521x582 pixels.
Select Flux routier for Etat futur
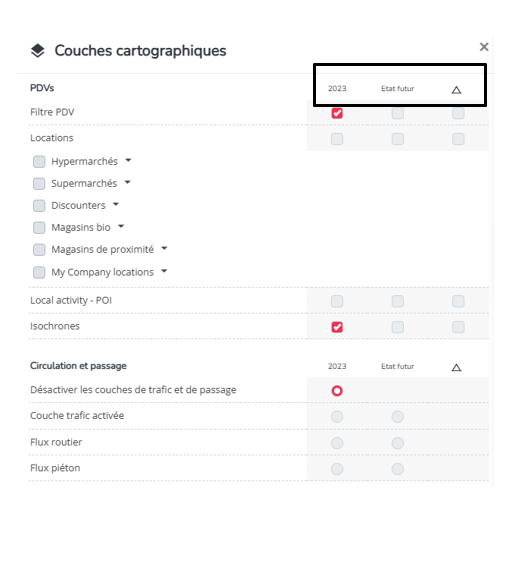(x=397, y=443)
